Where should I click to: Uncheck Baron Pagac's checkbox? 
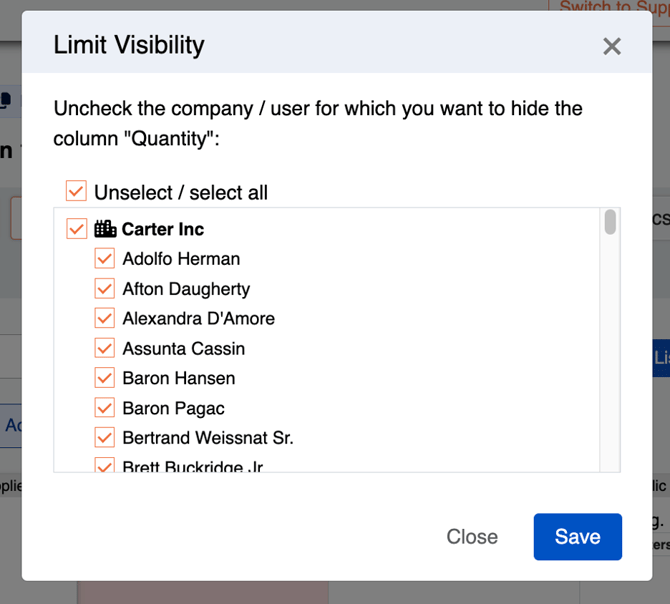(105, 408)
